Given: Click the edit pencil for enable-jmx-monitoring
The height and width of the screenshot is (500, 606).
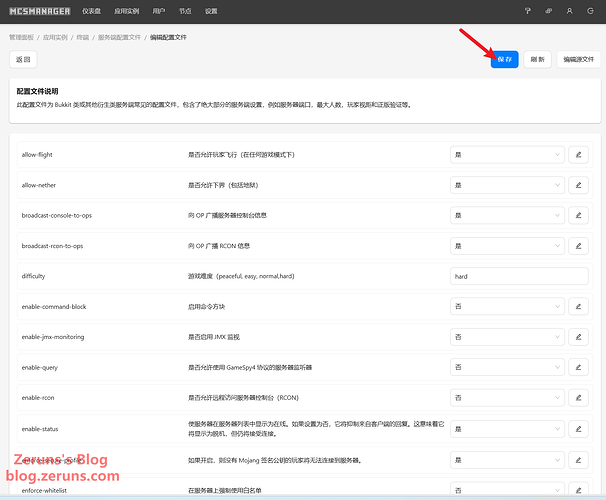Looking at the screenshot, I should pyautogui.click(x=578, y=337).
